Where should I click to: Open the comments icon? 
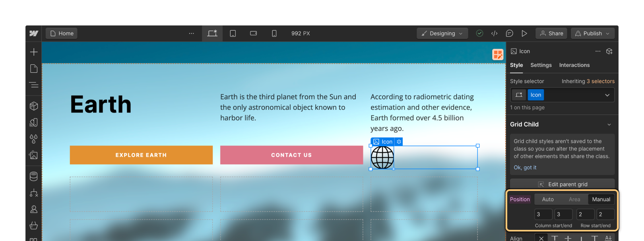509,33
